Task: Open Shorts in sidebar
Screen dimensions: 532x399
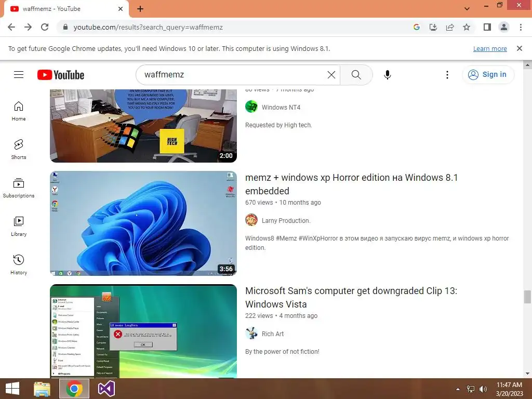Action: 19,150
